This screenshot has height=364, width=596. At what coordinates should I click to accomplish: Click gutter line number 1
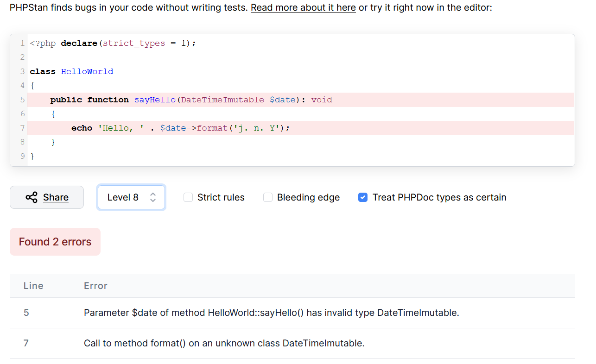(x=22, y=43)
